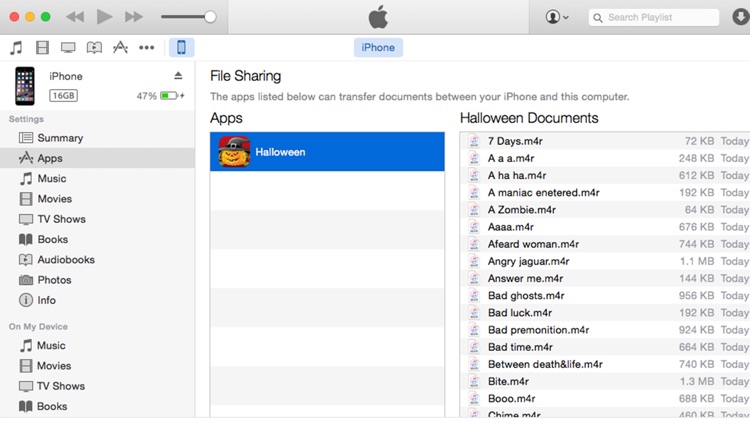Image resolution: width=750 pixels, height=422 pixels.
Task: Select file Bad luck.m4r
Action: pos(605,313)
